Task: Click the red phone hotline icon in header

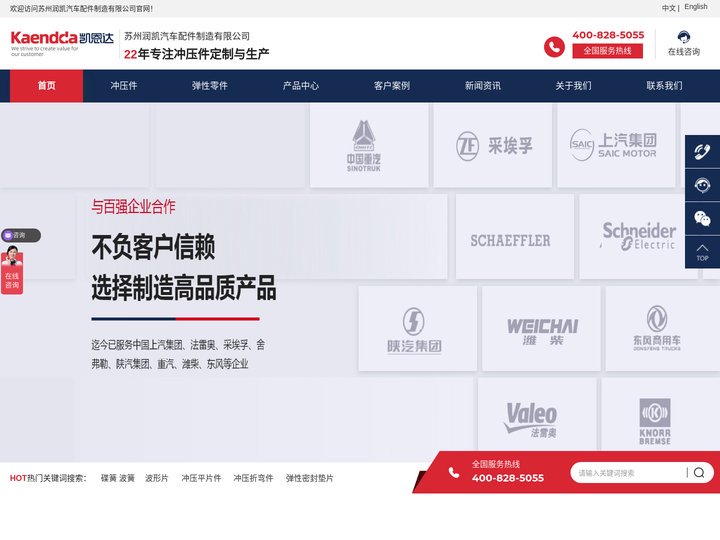Action: pyautogui.click(x=554, y=47)
